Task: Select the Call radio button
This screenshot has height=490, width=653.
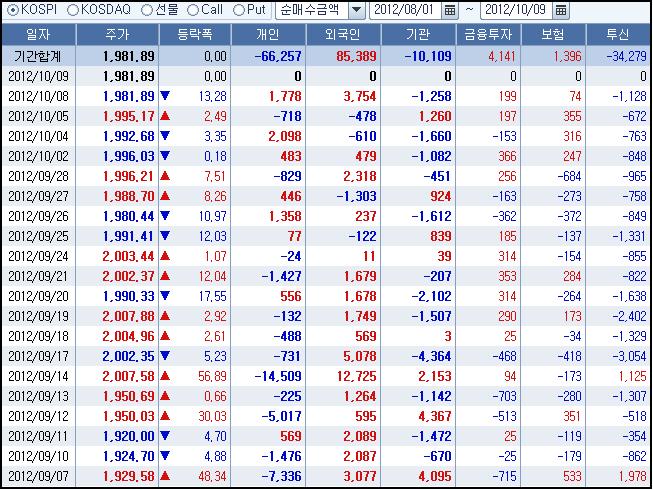Action: pyautogui.click(x=193, y=10)
